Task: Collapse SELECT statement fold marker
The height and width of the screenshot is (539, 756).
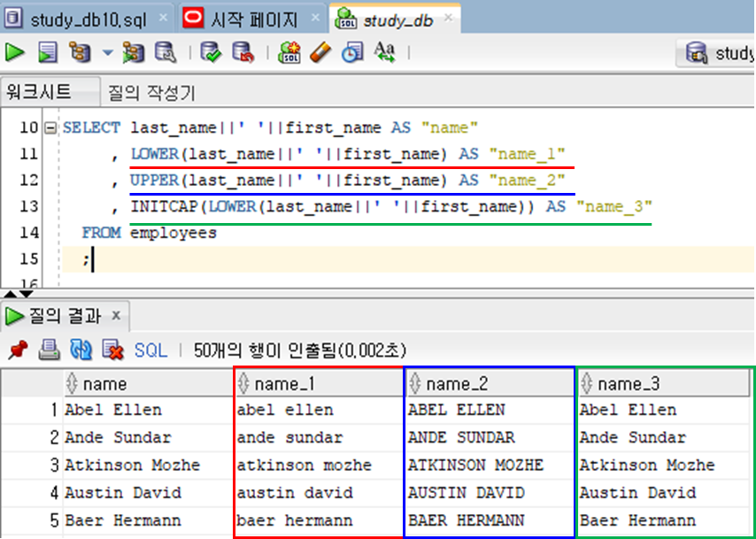Action: pos(50,128)
